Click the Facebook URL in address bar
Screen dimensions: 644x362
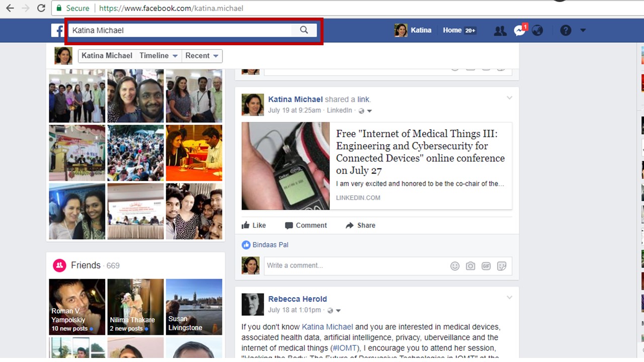click(171, 9)
